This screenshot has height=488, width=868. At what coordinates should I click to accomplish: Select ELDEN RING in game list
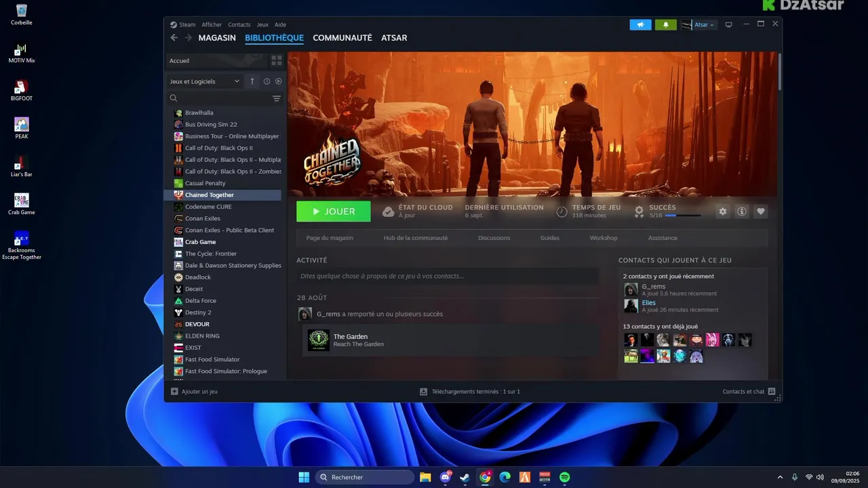(222, 335)
